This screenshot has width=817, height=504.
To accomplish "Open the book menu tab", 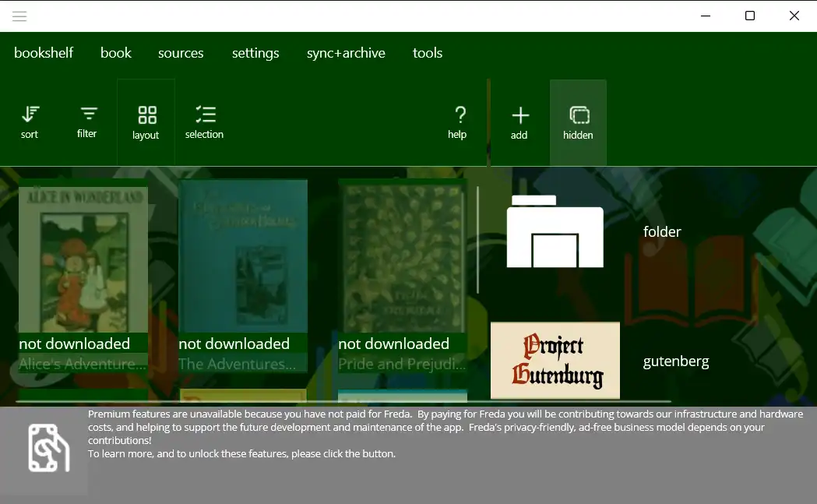I will tap(116, 53).
